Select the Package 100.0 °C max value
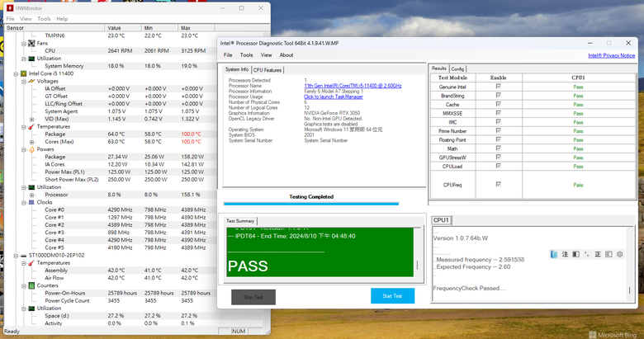Viewport: 644px width, 339px height. [191, 134]
